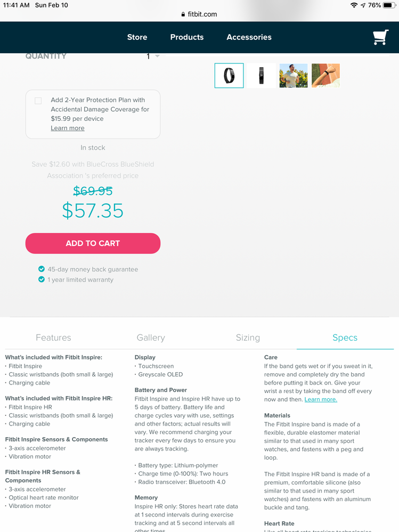This screenshot has height=532, width=399.
Task: Open the Store menu
Action: coord(137,37)
